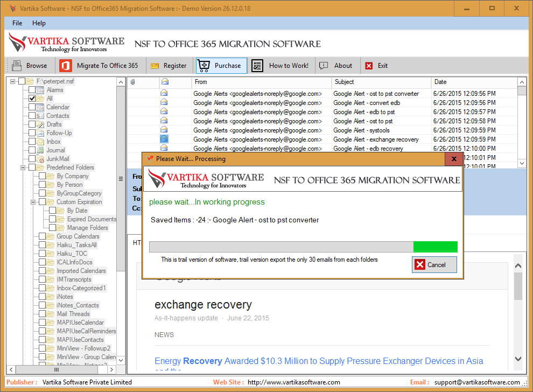Click the Purchase cart icon
Image resolution: width=533 pixels, height=392 pixels.
click(x=204, y=66)
